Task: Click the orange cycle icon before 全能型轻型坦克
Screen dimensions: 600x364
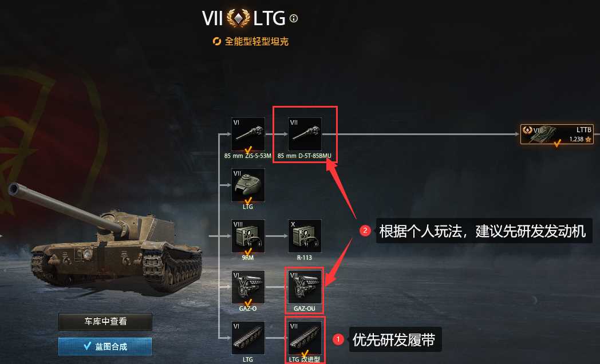Action: (x=217, y=41)
